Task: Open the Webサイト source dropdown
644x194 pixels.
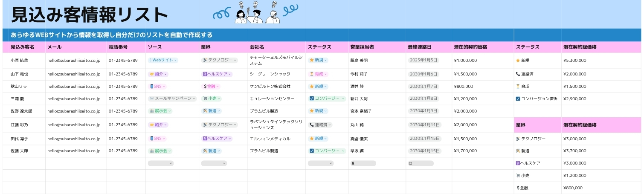Action: [x=163, y=61]
